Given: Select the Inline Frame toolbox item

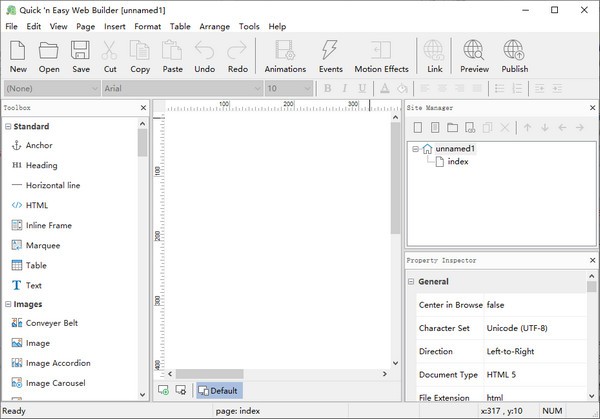Looking at the screenshot, I should [48, 225].
